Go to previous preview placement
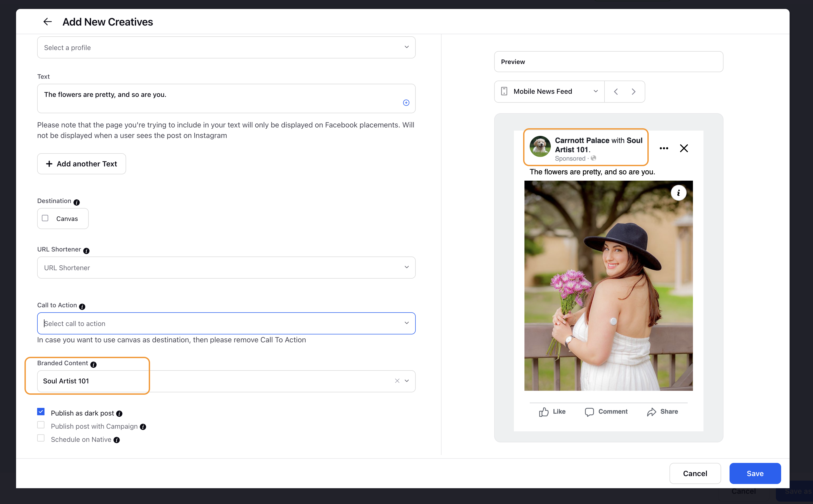Screen dimensions: 813x504 (x=616, y=91)
